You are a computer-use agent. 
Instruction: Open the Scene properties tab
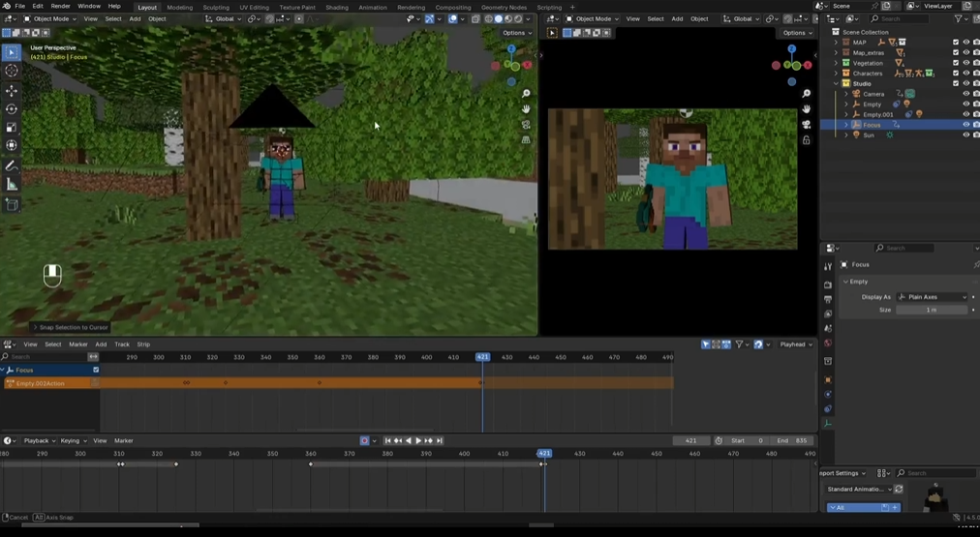pyautogui.click(x=828, y=328)
